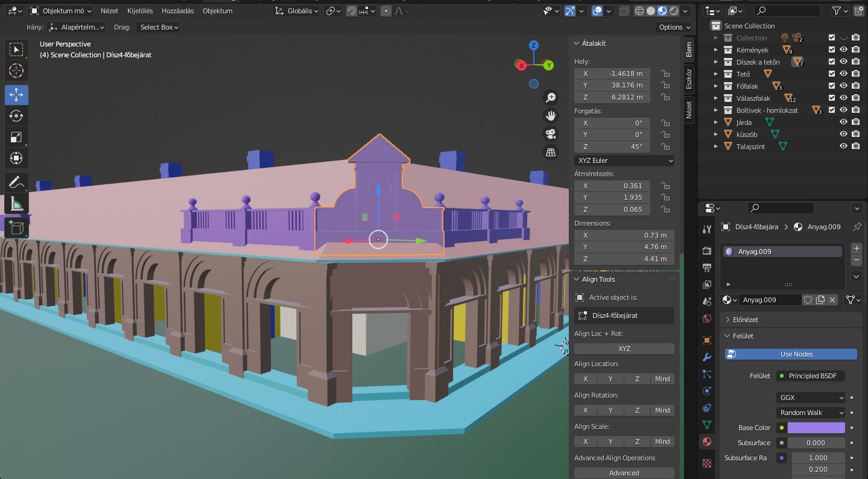
Task: Select the Move tool in toolbar
Action: coord(16,95)
